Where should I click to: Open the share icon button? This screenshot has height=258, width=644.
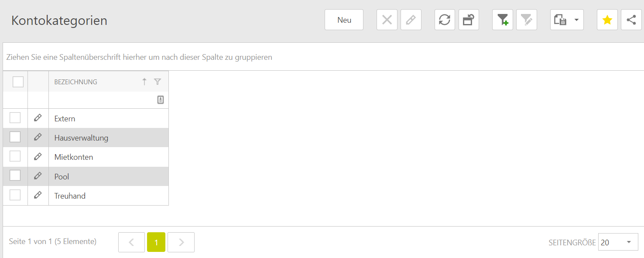point(631,20)
